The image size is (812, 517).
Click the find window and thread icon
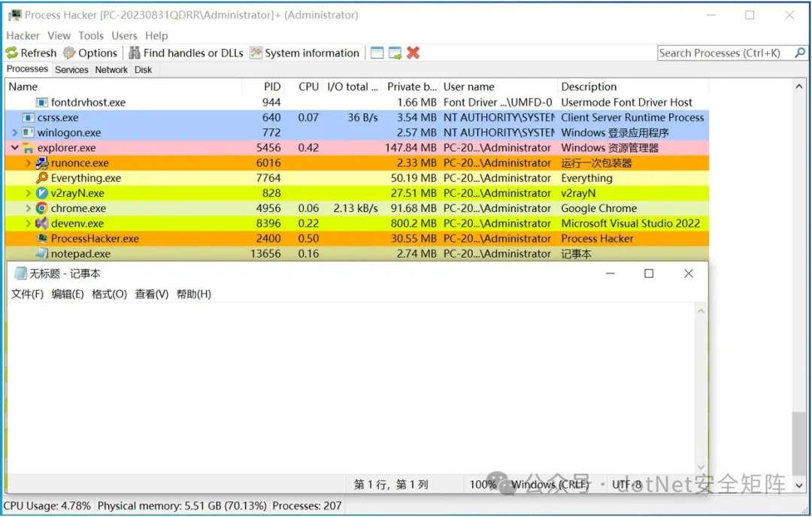click(395, 53)
